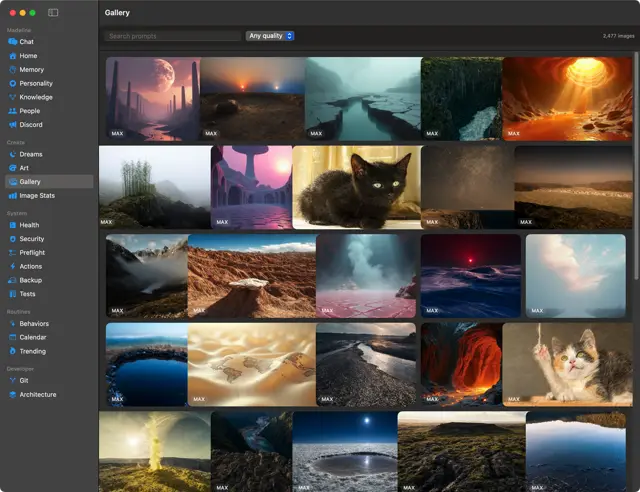Open the pink mushroom arches image

[x=252, y=187]
